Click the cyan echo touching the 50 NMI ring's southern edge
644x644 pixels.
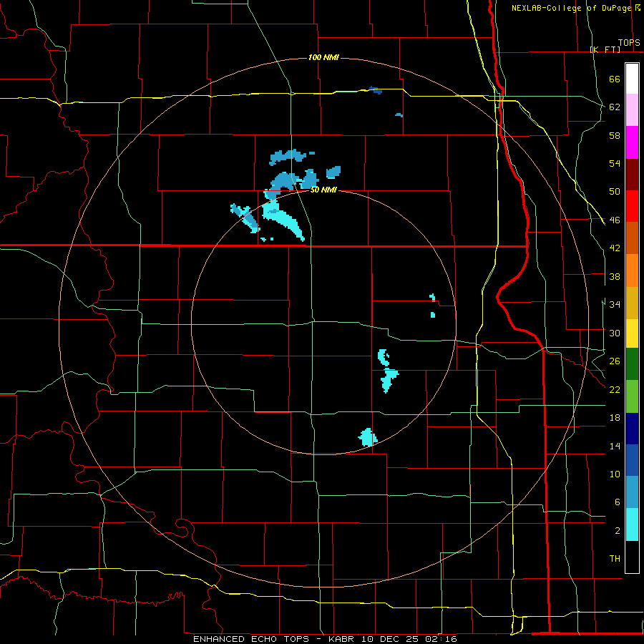pyautogui.click(x=368, y=437)
